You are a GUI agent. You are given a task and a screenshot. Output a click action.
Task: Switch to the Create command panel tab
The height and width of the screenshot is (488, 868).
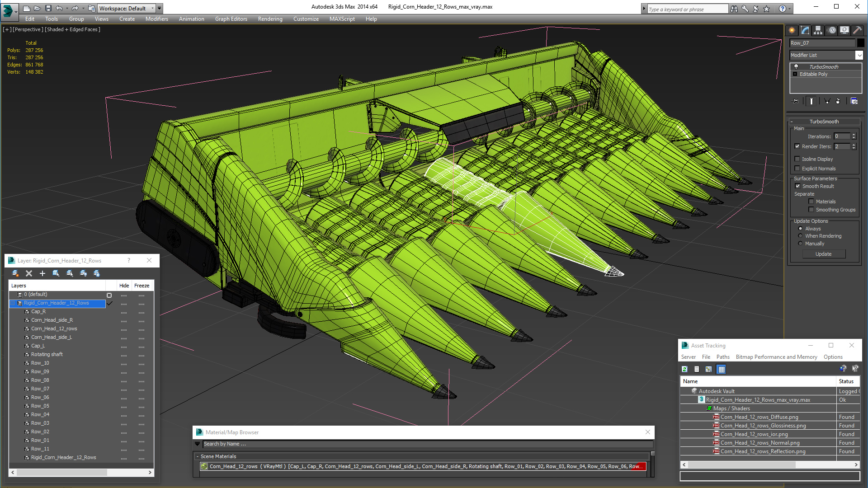pos(792,30)
